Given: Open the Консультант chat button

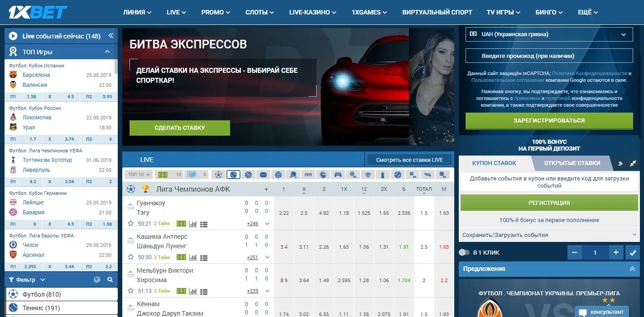Looking at the screenshot, I should pyautogui.click(x=602, y=312).
